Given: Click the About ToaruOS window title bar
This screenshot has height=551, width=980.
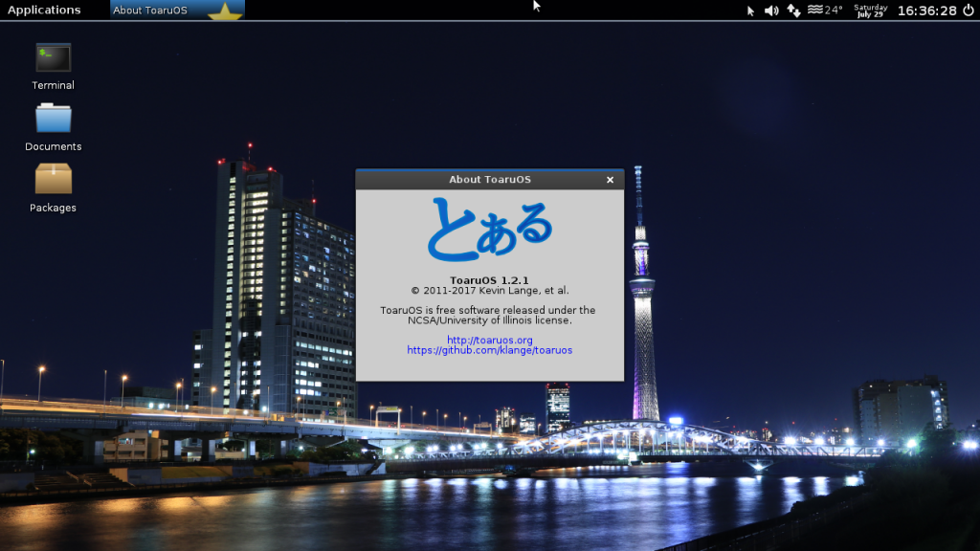Looking at the screenshot, I should (x=479, y=180).
